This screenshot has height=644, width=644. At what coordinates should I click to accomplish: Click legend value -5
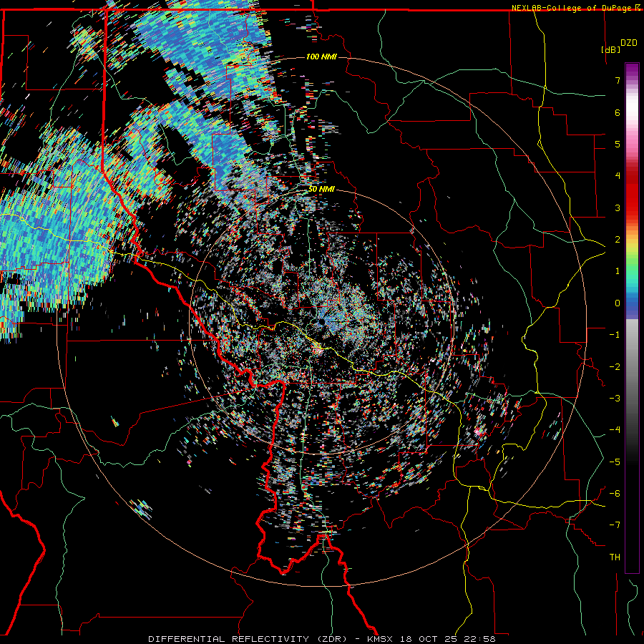click(615, 462)
